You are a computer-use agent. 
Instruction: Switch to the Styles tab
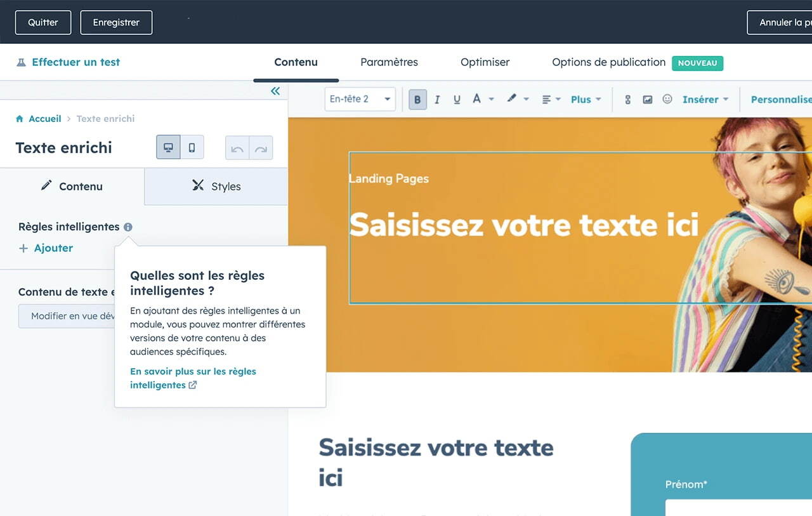click(216, 186)
